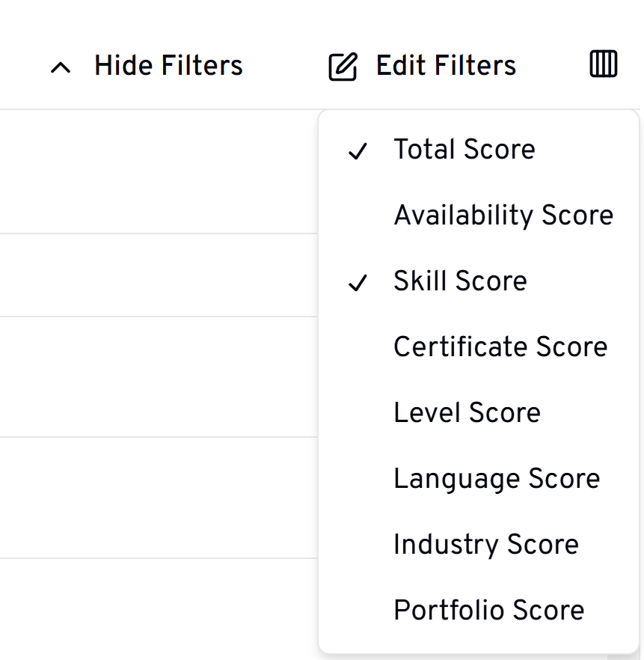Add the Portfolio Score column
The width and height of the screenshot is (644, 660).
click(x=488, y=611)
